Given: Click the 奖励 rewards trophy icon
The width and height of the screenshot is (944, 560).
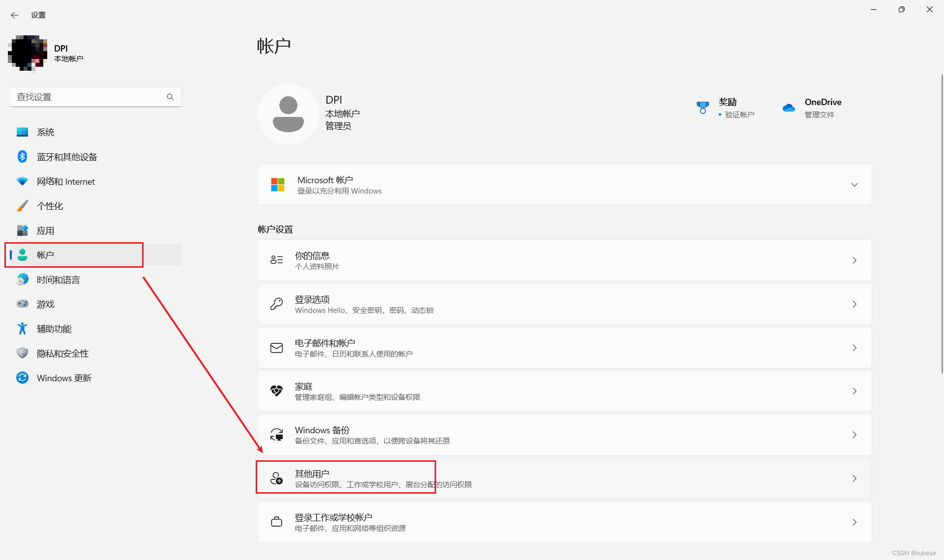Looking at the screenshot, I should pyautogui.click(x=703, y=107).
